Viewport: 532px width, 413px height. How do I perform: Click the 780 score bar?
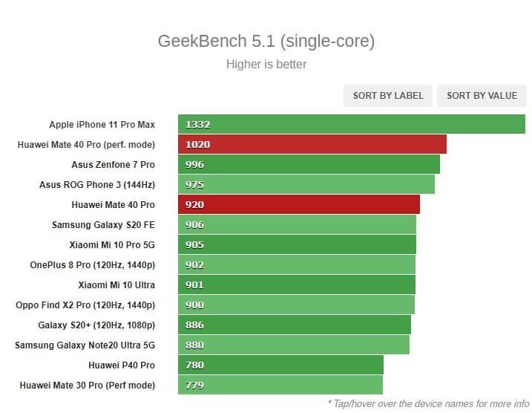pos(280,365)
